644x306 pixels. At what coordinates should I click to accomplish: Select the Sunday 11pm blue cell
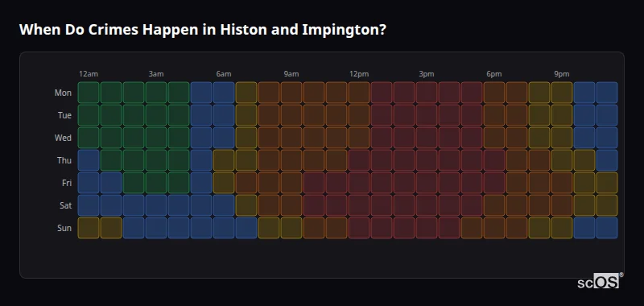tap(607, 228)
